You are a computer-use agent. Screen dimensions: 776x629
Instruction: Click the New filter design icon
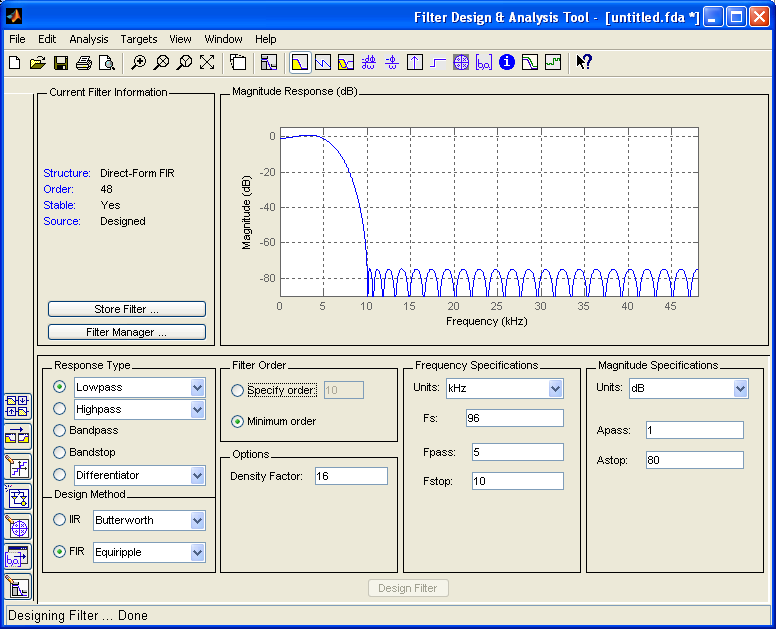point(15,62)
